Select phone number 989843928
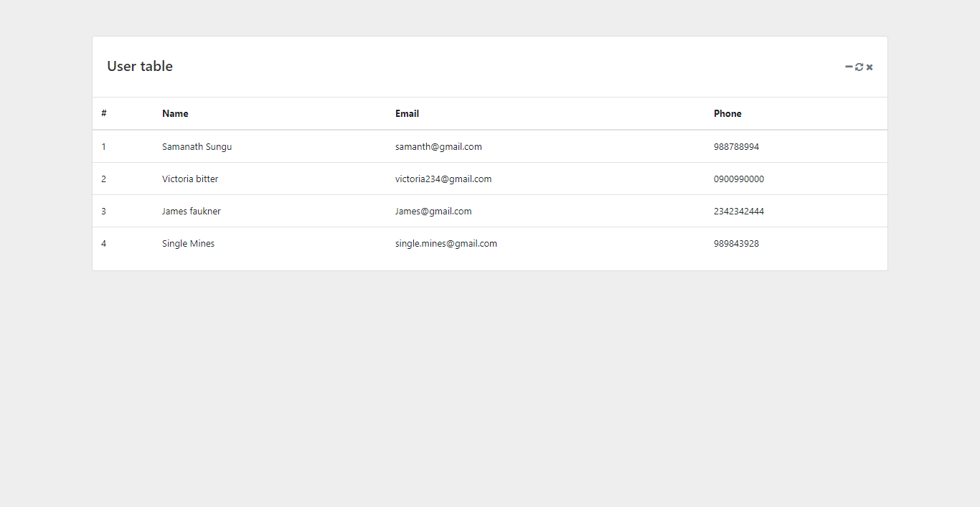The image size is (980, 507). point(736,243)
